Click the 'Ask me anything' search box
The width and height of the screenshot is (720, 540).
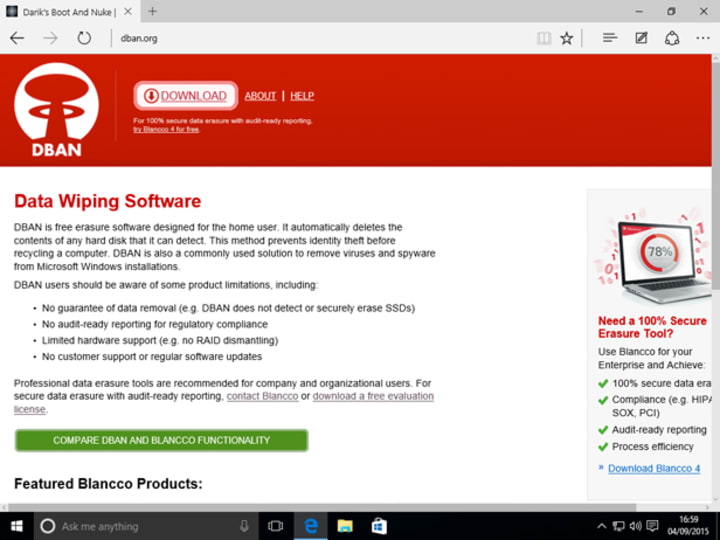147,526
